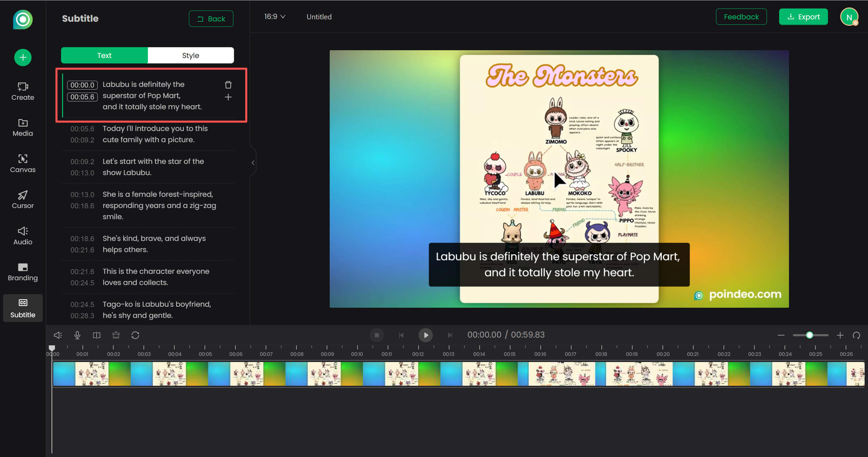Switch to the Style tab

[190, 55]
